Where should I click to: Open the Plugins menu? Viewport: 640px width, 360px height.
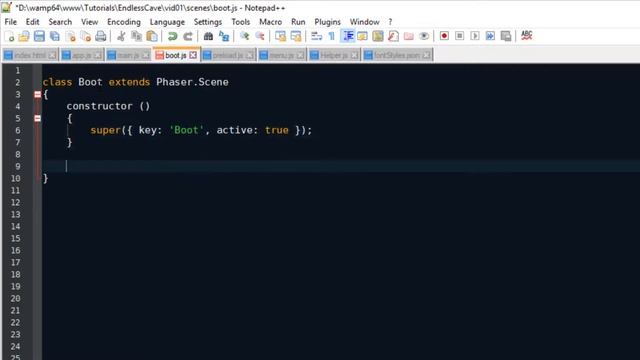(x=327, y=22)
